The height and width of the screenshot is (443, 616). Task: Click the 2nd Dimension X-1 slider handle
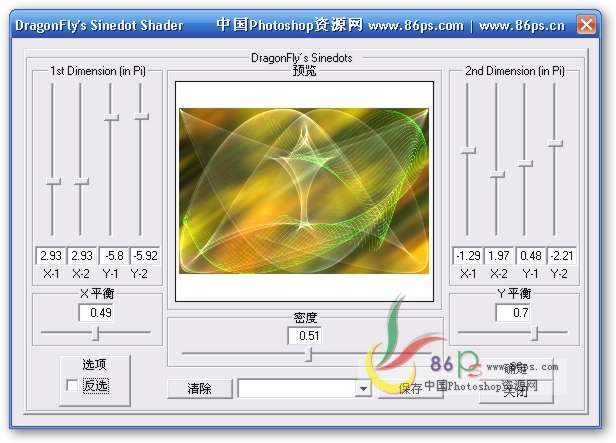pyautogui.click(x=468, y=150)
